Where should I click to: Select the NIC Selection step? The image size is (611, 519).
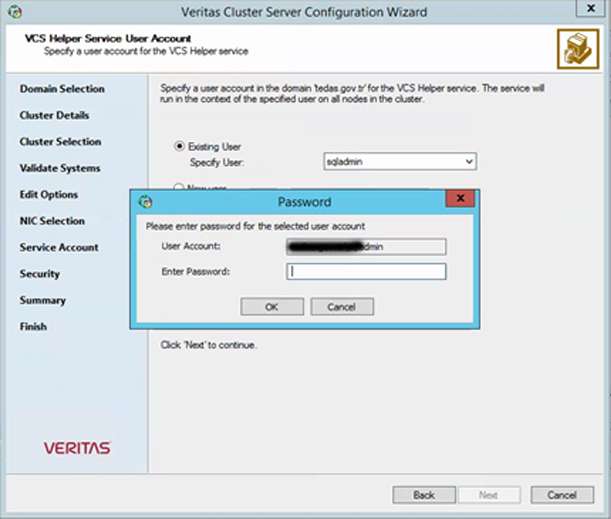[52, 221]
